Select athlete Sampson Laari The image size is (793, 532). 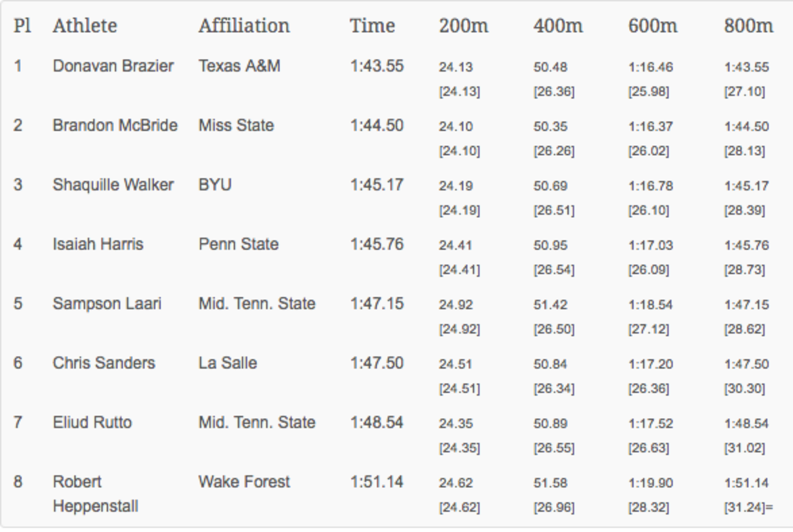[x=107, y=303]
